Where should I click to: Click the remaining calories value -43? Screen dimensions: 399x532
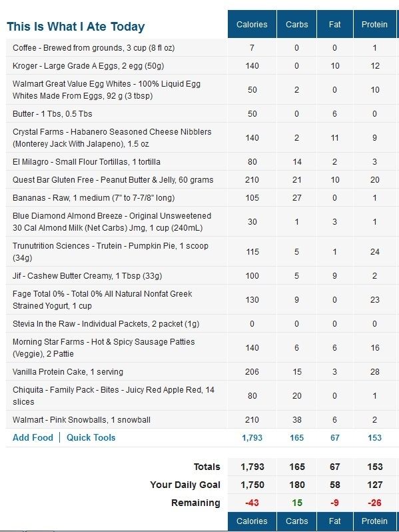(252, 503)
